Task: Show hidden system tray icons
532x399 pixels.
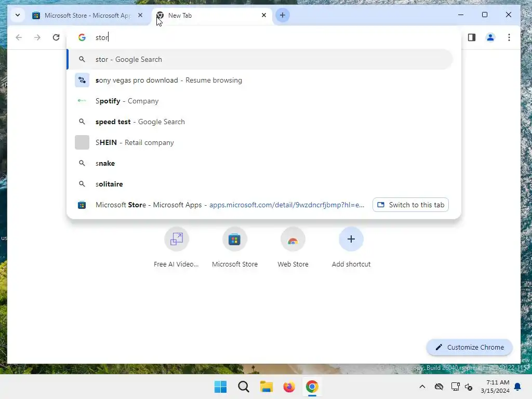Action: pyautogui.click(x=422, y=387)
